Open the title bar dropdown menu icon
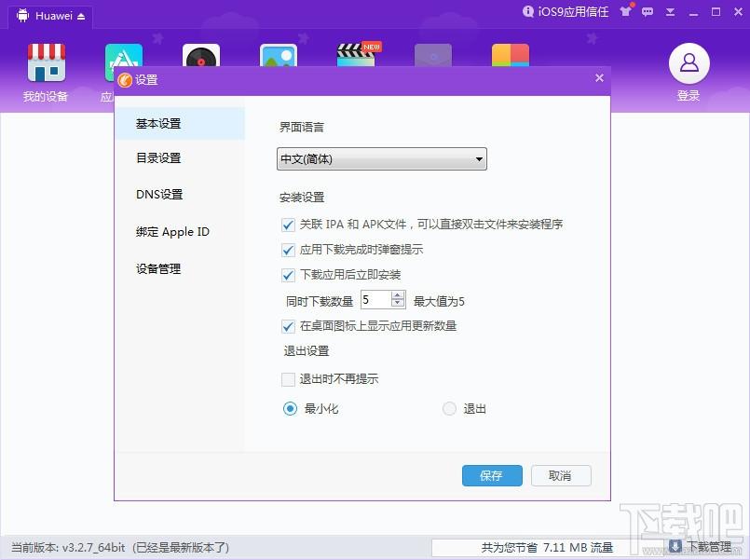 click(x=670, y=12)
